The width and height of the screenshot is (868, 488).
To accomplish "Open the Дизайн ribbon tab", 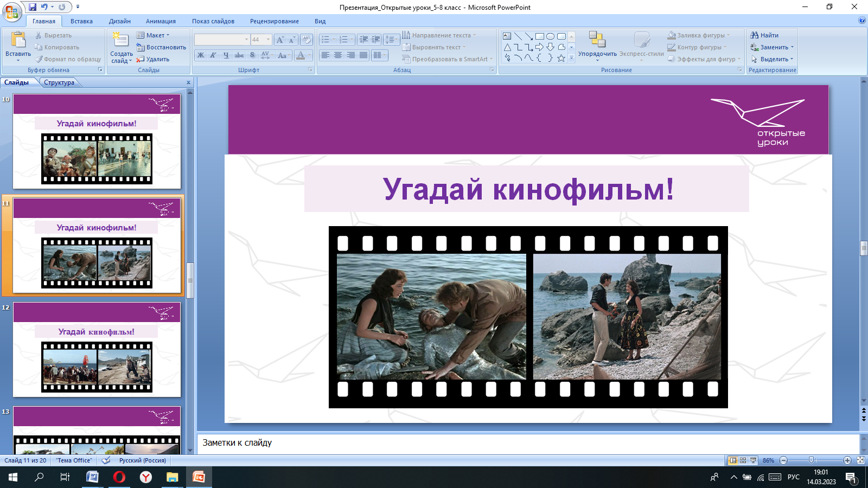I will click(120, 21).
